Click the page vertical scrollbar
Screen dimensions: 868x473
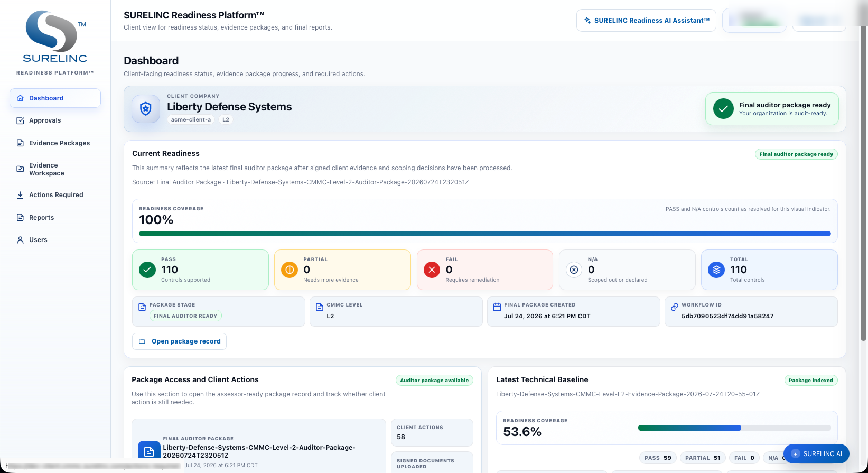864,182
